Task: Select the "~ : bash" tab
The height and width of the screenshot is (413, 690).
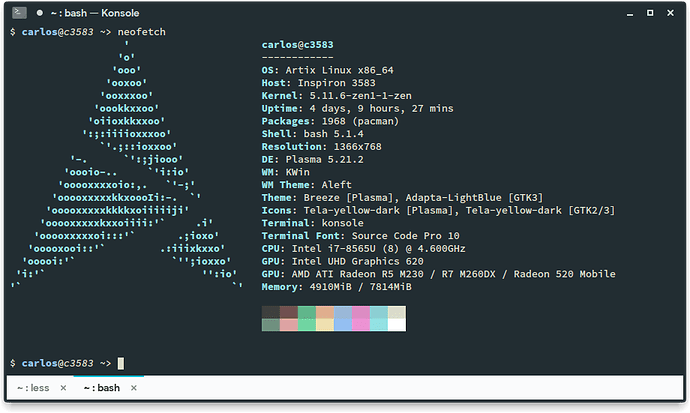Action: coord(100,388)
